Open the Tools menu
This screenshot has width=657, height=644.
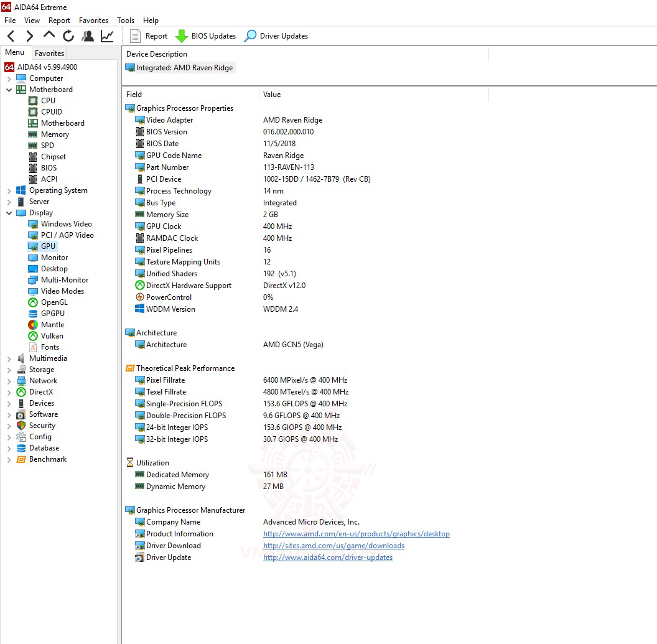pyautogui.click(x=126, y=20)
